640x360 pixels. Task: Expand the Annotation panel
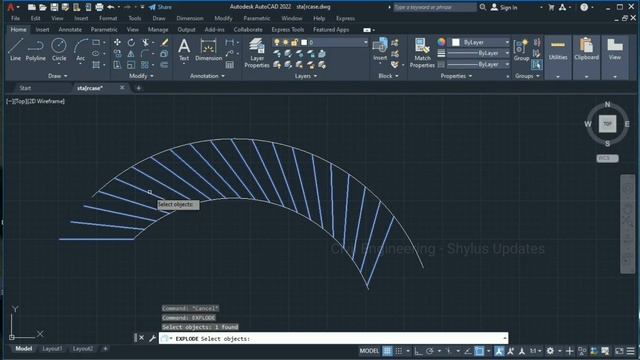tap(207, 76)
